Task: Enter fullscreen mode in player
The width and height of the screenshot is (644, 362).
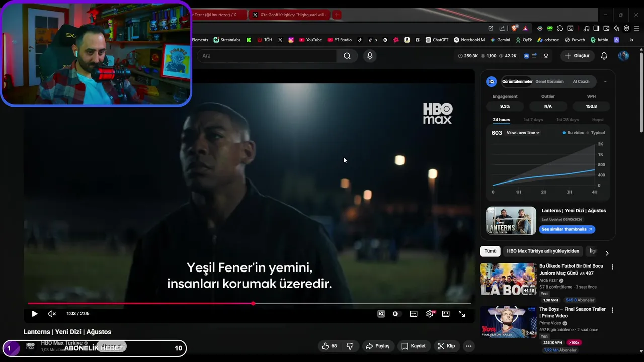Action: tap(462, 314)
